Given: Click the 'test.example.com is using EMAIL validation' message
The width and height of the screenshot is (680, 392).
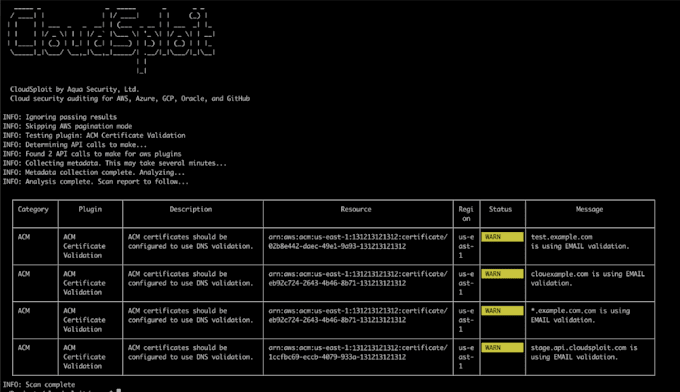Looking at the screenshot, I should [580, 242].
